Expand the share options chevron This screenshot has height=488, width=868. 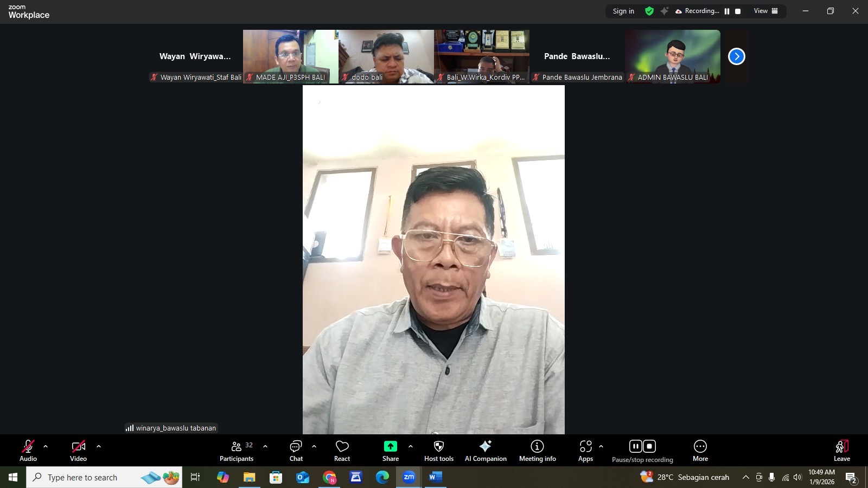(411, 446)
